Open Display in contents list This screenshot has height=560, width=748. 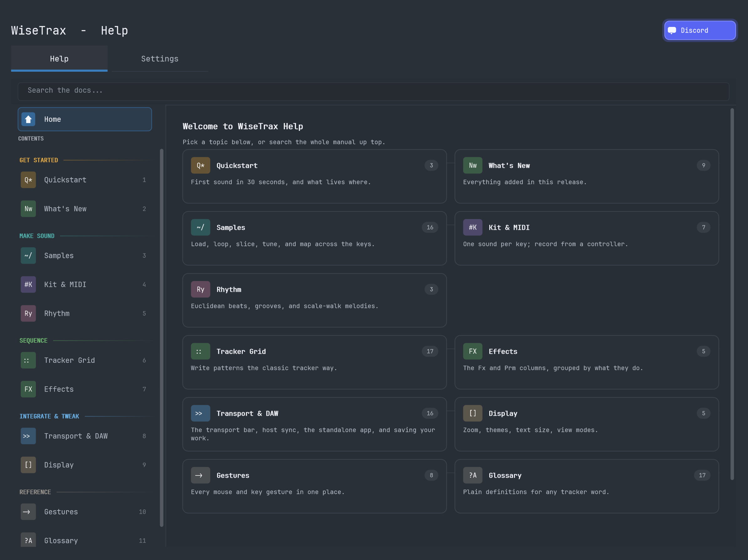pos(85,465)
